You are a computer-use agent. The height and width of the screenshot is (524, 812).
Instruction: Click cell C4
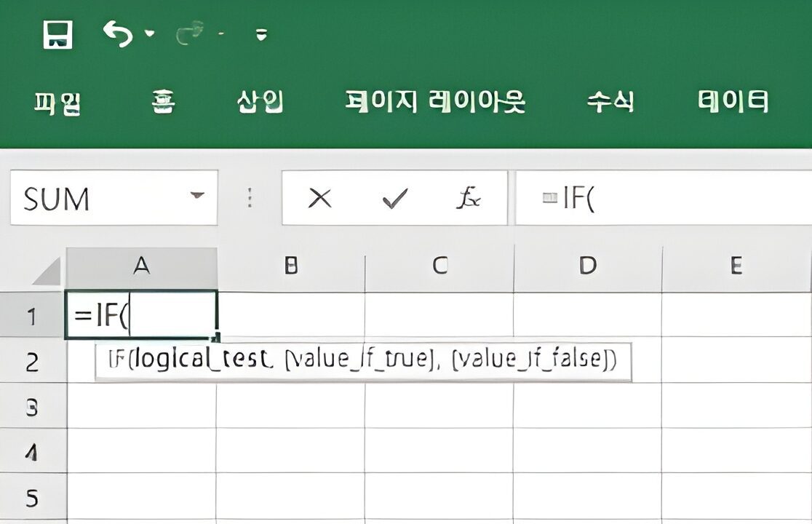(x=439, y=450)
